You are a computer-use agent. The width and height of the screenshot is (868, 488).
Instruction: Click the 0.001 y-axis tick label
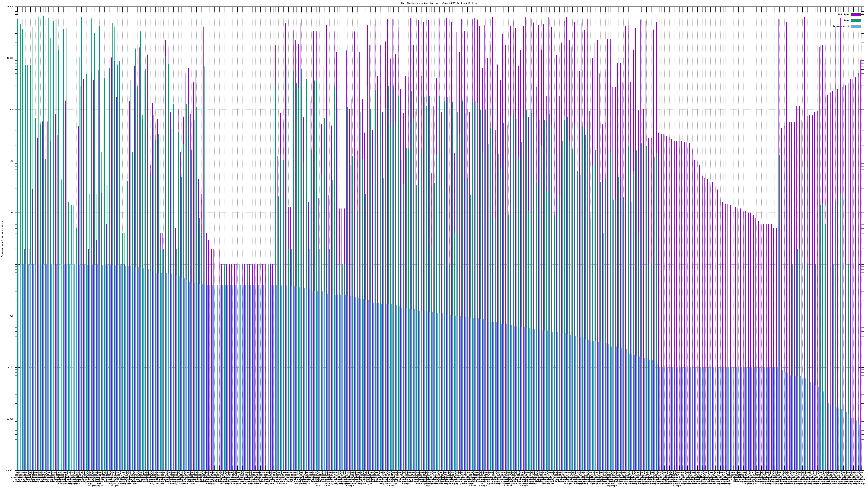[11, 419]
